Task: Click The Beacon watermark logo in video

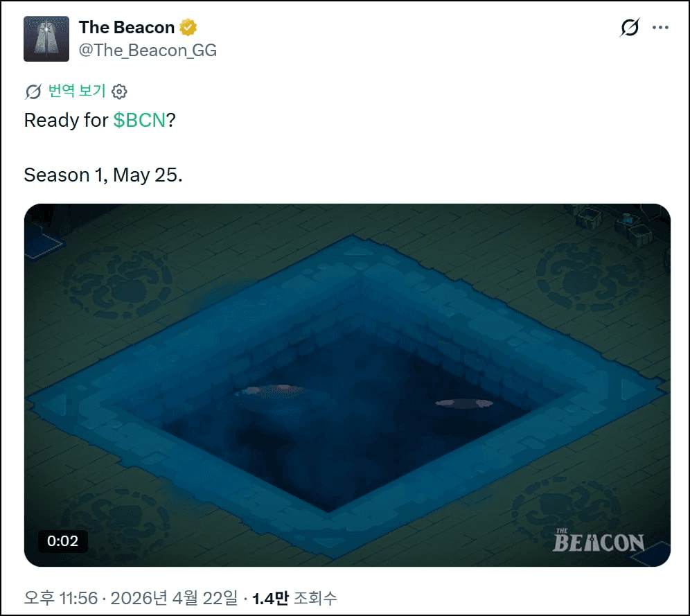Action: (x=599, y=540)
